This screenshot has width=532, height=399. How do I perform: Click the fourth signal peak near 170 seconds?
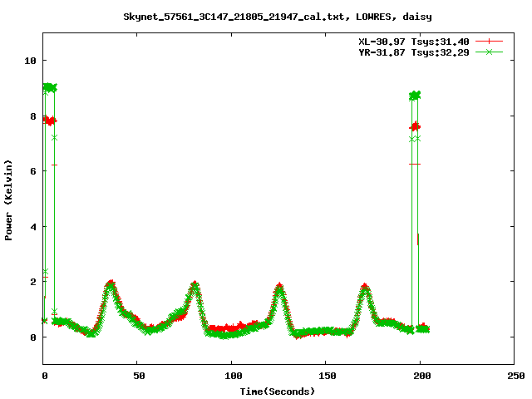(365, 288)
